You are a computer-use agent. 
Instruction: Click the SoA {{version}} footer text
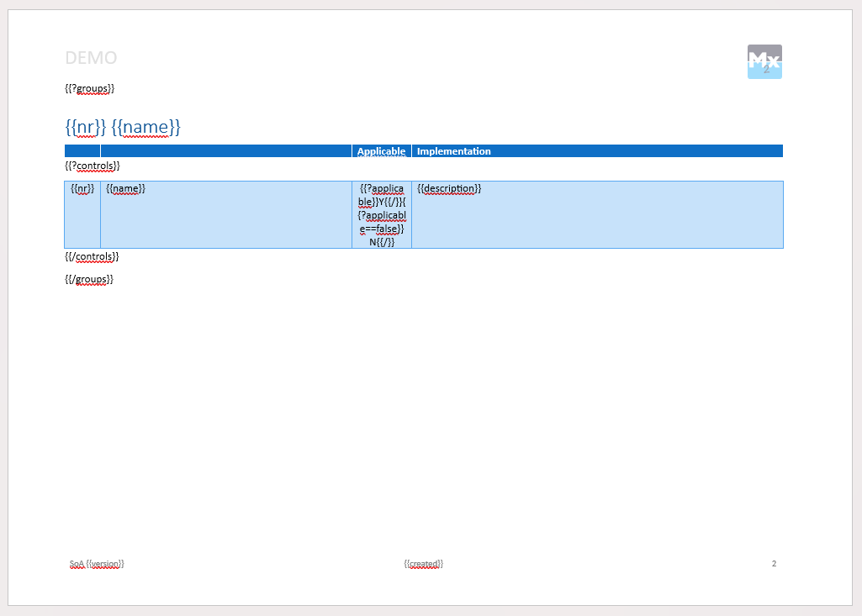[x=97, y=564]
